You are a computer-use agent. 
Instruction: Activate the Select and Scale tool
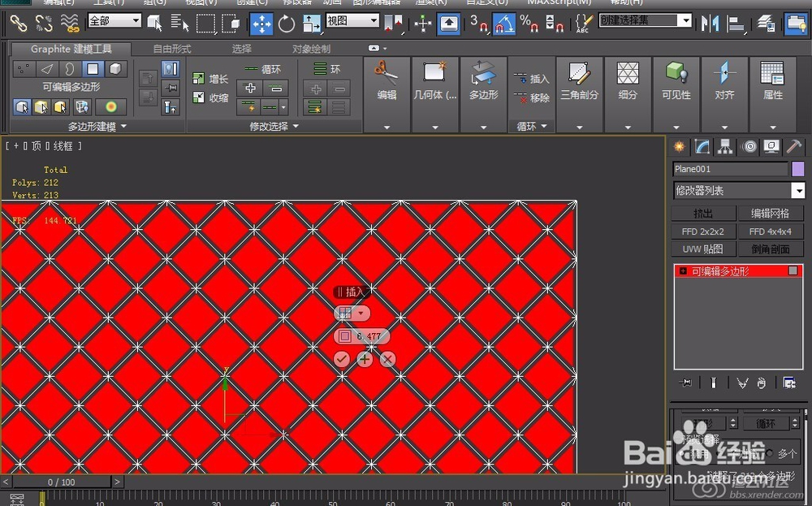click(x=311, y=24)
